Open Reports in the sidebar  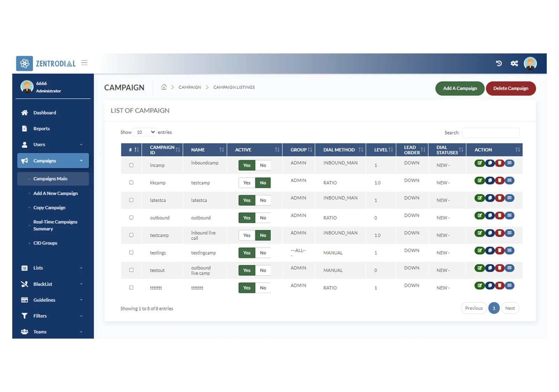point(42,128)
